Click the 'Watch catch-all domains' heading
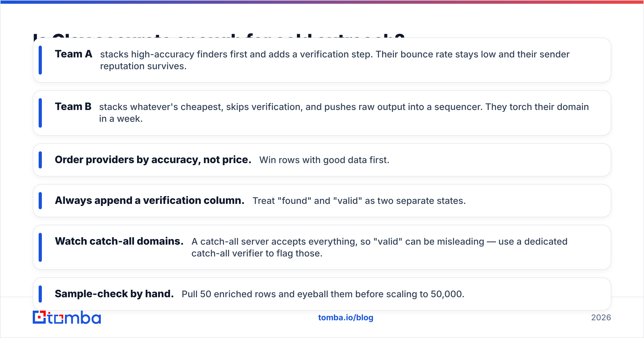Image resolution: width=644 pixels, height=338 pixels. point(119,241)
